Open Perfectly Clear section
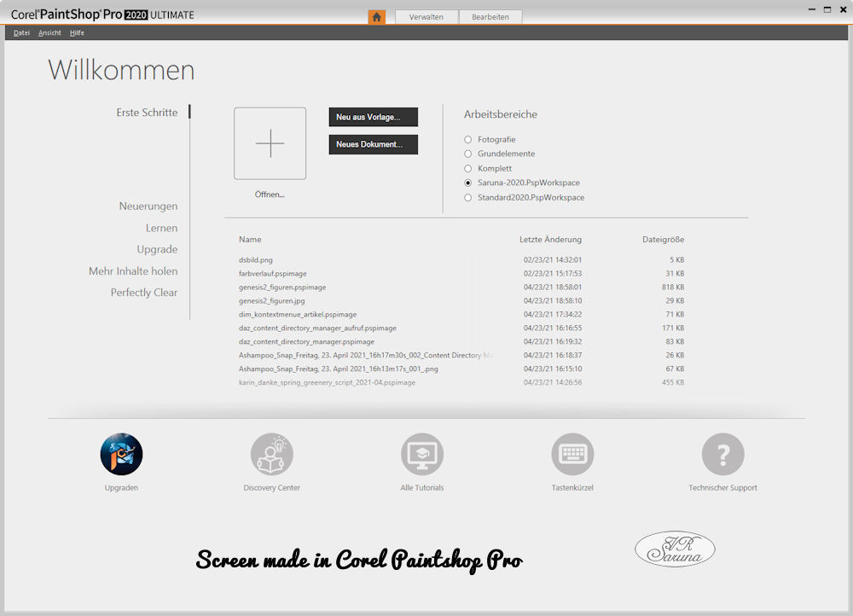This screenshot has height=616, width=853. (144, 293)
